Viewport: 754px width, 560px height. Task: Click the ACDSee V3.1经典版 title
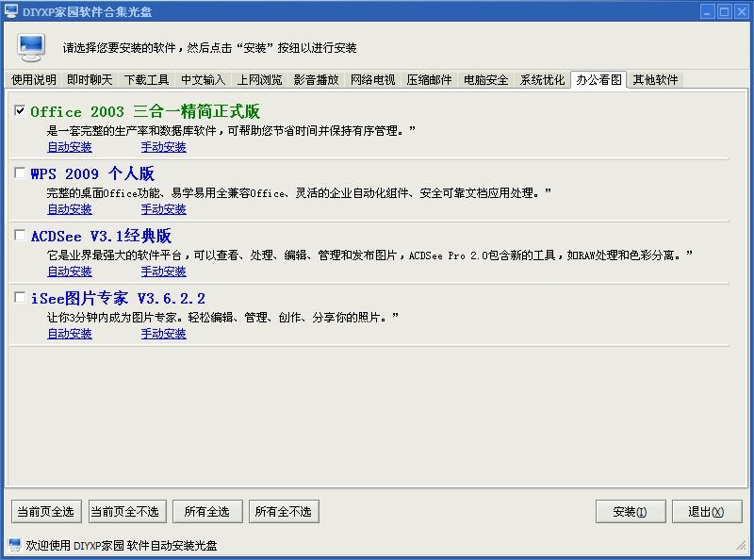[101, 236]
